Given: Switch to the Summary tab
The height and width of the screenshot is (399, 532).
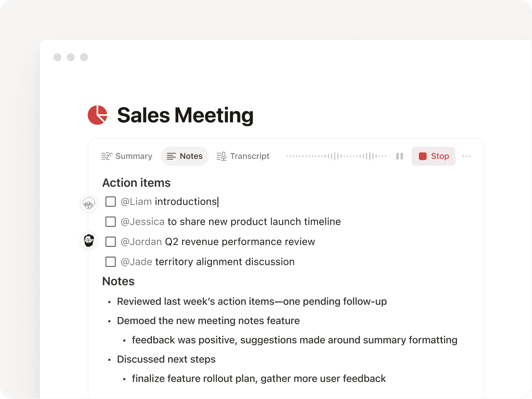Looking at the screenshot, I should click(127, 156).
